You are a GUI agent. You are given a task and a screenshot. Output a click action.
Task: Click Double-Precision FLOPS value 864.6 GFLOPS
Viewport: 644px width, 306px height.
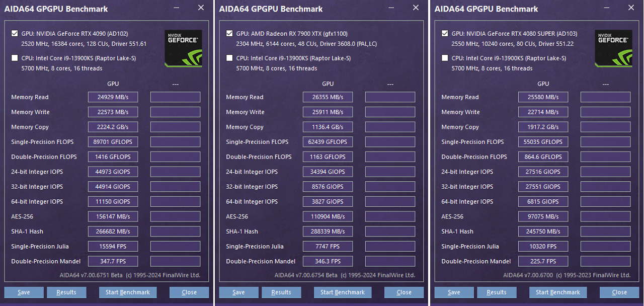click(x=543, y=157)
